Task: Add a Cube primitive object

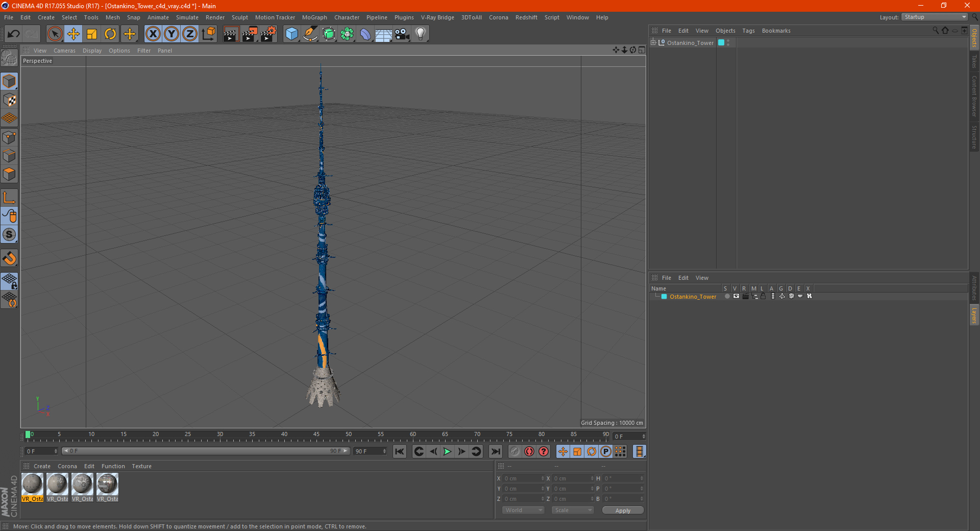Action: point(291,34)
